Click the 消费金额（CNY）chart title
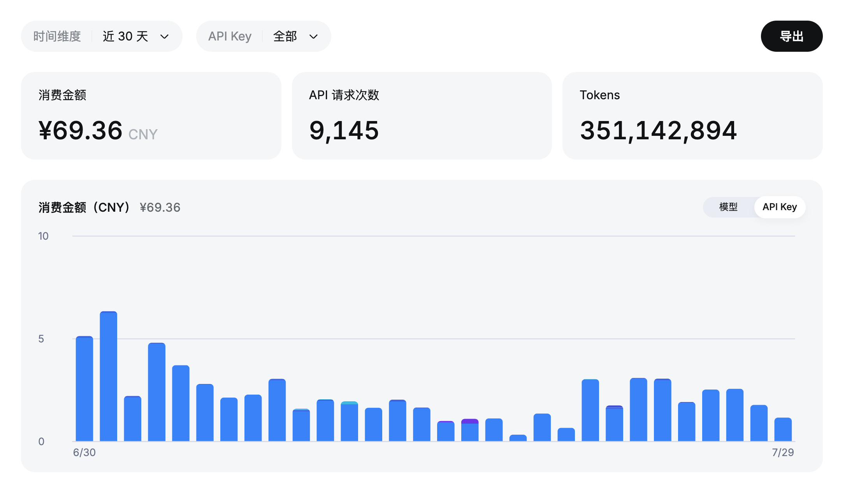868x488 pixels. [x=84, y=207]
